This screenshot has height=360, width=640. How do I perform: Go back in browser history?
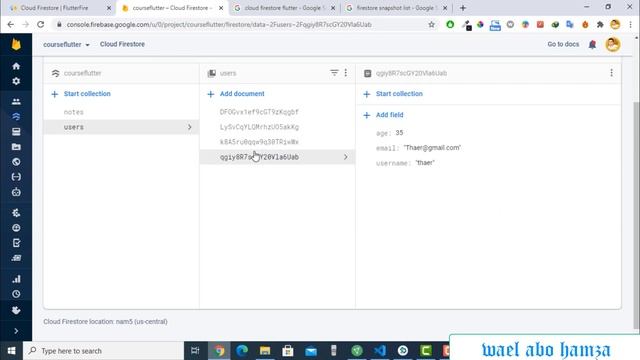(11, 24)
